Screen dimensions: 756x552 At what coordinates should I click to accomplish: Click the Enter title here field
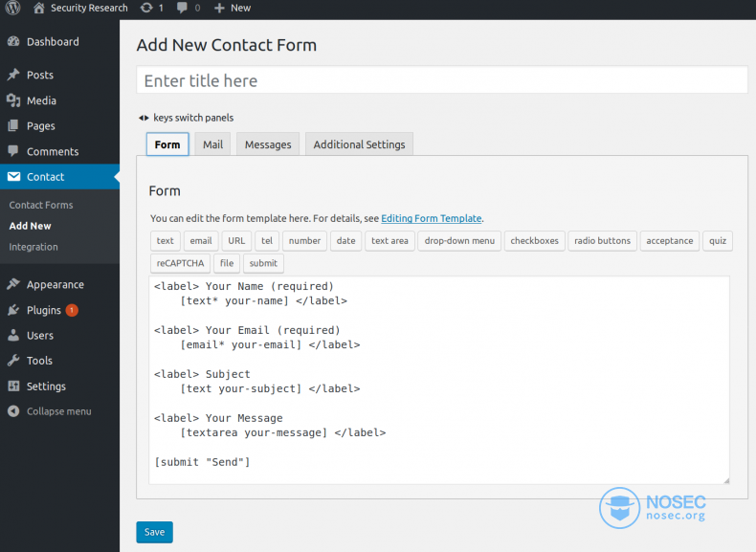click(442, 80)
